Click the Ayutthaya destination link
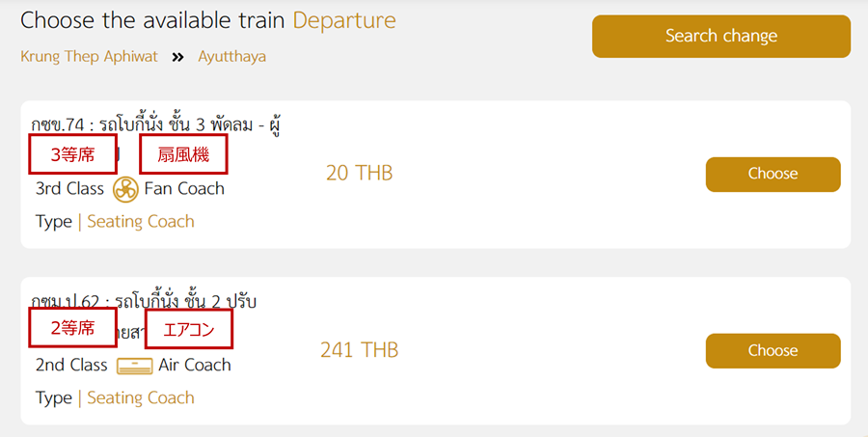The image size is (868, 437). click(231, 57)
